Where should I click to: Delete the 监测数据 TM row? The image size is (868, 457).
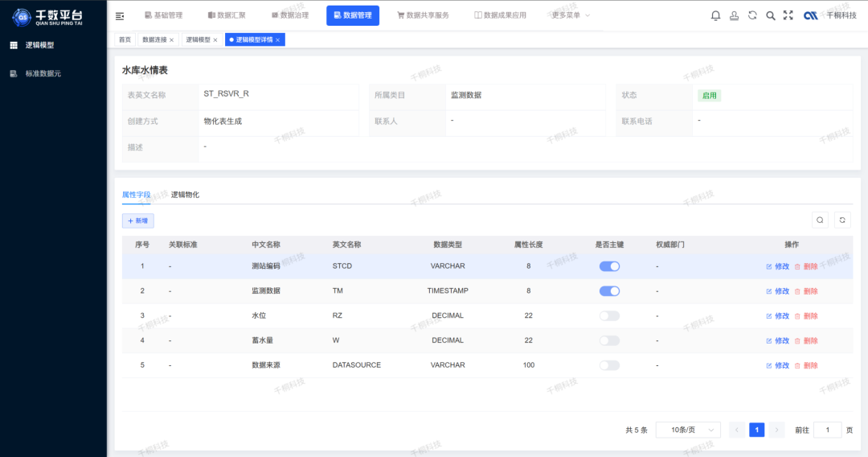click(807, 291)
